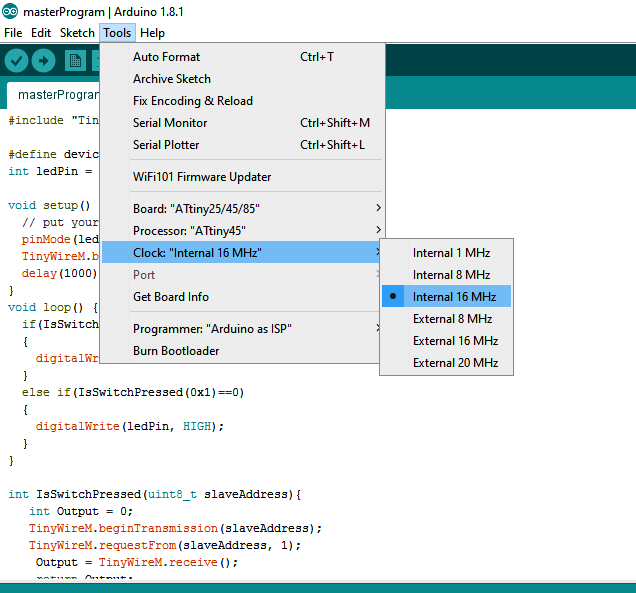Click the 'void loop() {' line in editor
Screen dimensions: 636x593
tap(53, 307)
